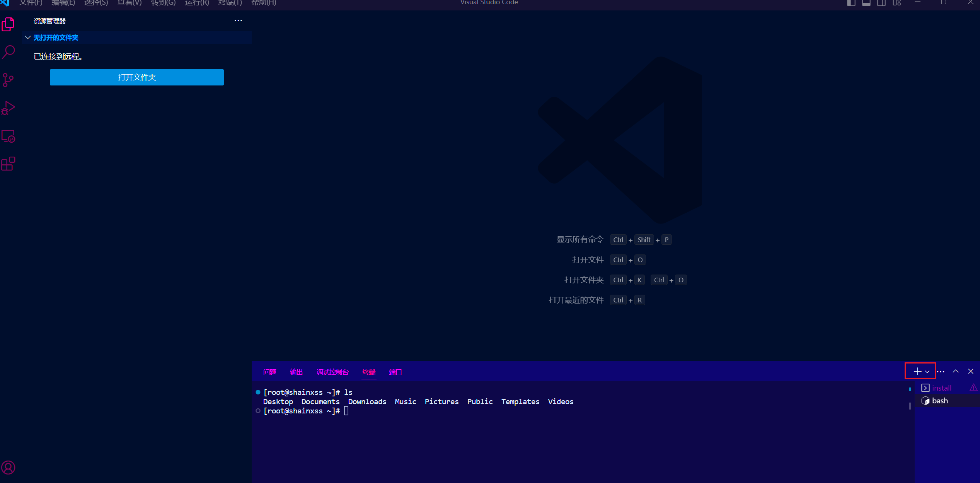The image size is (980, 483).
Task: Open the 选择(S) menu
Action: click(x=96, y=3)
